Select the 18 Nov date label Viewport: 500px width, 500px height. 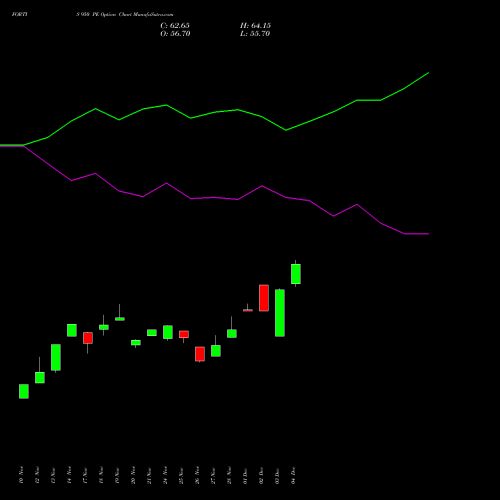point(101,475)
